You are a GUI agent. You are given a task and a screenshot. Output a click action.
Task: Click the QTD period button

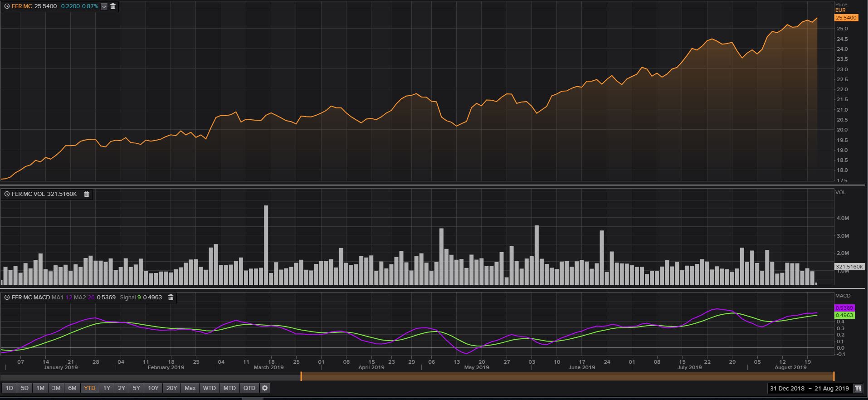[x=249, y=388]
